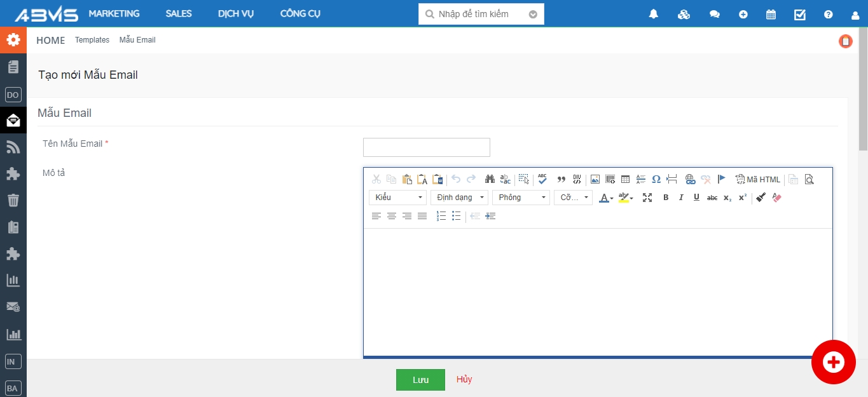Click the Replace text icon
Screen dimensions: 868x397
tap(506, 179)
